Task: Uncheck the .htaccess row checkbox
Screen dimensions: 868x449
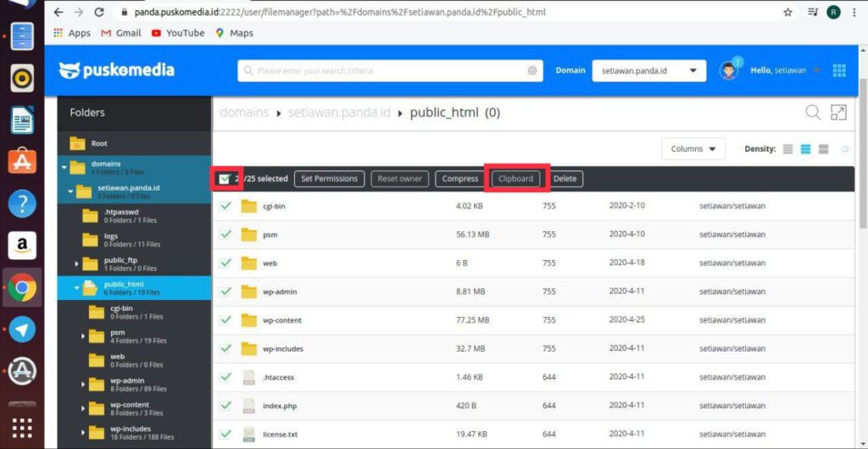Action: click(x=225, y=377)
